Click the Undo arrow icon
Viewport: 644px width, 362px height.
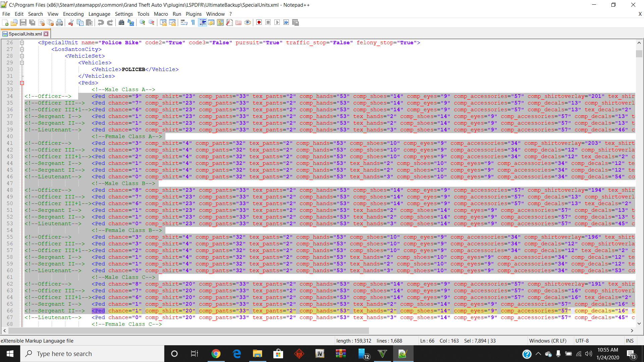(x=101, y=22)
